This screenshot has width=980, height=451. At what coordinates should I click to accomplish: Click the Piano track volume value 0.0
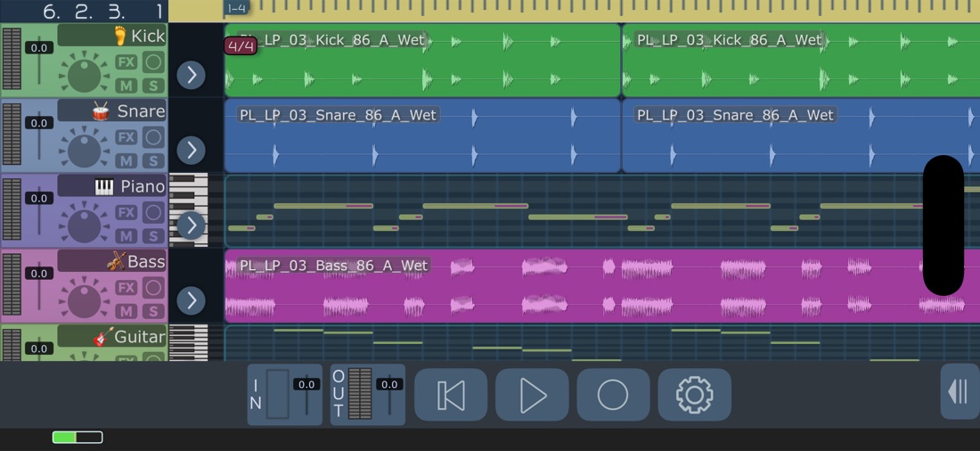tap(38, 198)
